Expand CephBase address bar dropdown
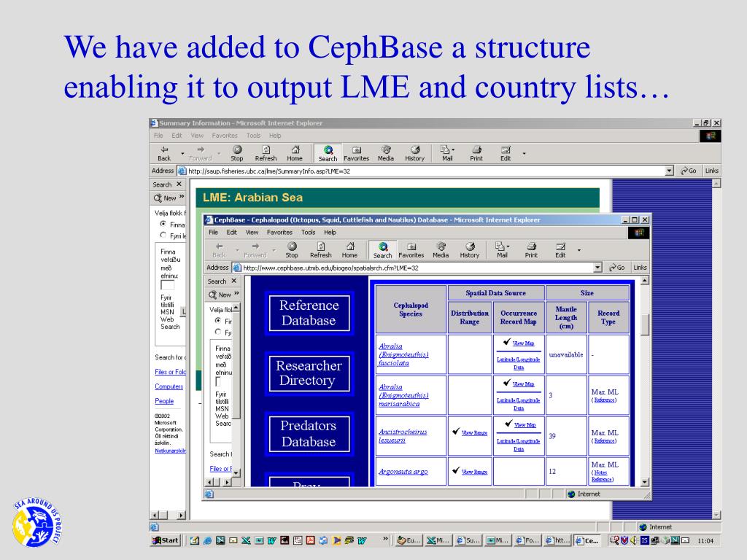Image resolution: width=747 pixels, height=560 pixels. (x=598, y=268)
